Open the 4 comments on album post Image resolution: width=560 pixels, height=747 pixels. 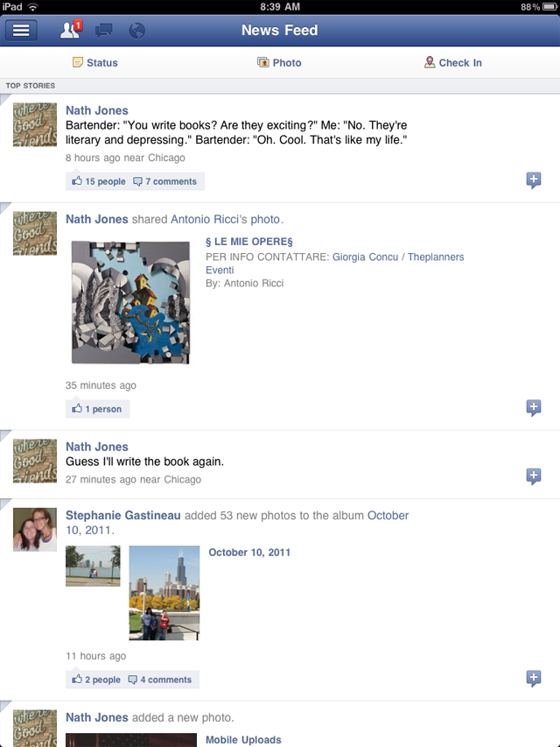tap(160, 680)
